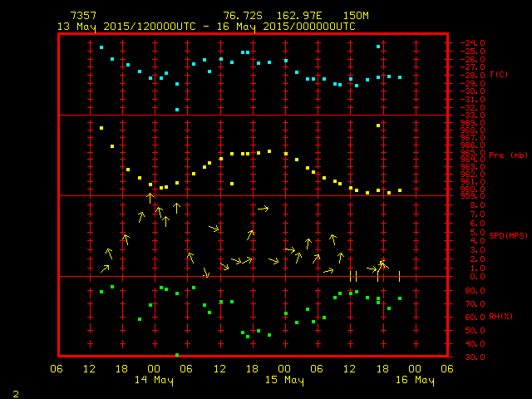Click the 15 May date label
The image size is (532, 399).
coord(284,380)
